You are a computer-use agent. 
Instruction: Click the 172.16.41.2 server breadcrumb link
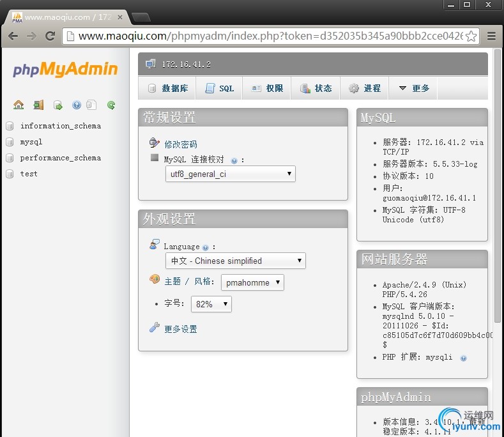click(186, 65)
